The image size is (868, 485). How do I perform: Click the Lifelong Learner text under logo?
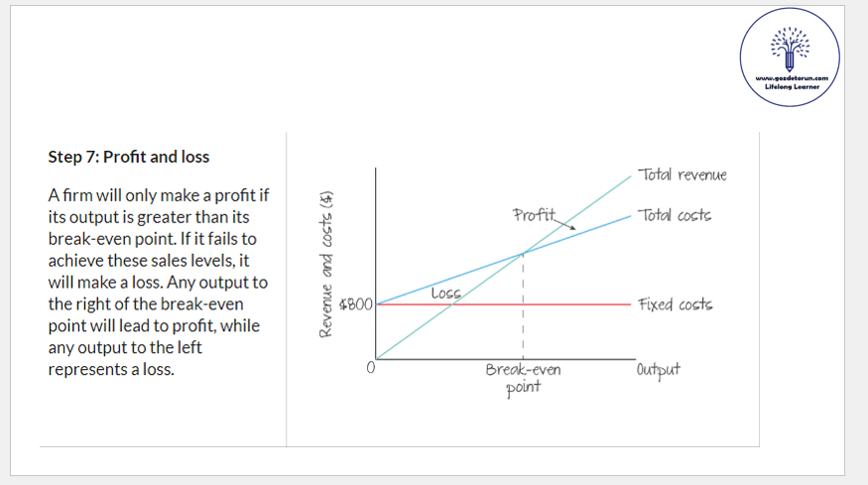791,86
